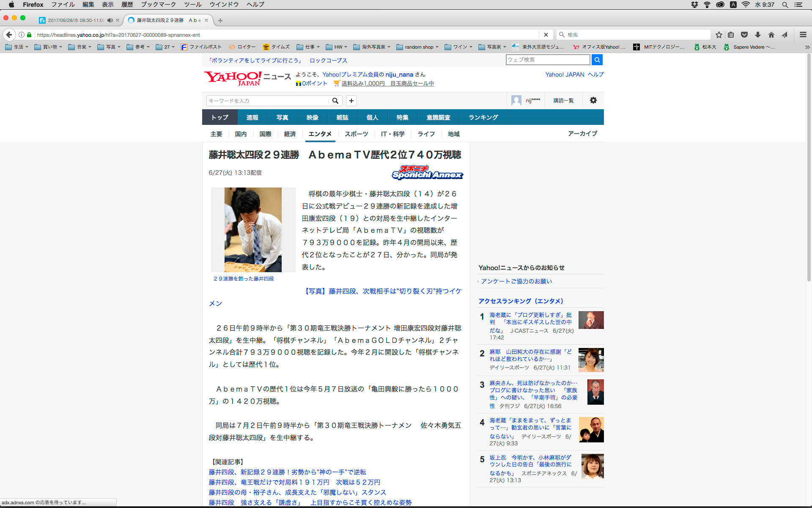This screenshot has width=812, height=508.
Task: Switch to the スポーツ news category tab
Action: tap(356, 134)
